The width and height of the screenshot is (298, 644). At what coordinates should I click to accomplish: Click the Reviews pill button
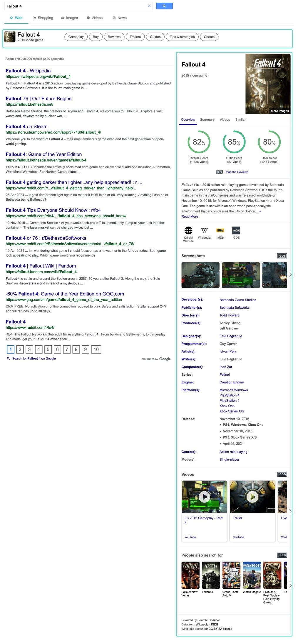114,37
